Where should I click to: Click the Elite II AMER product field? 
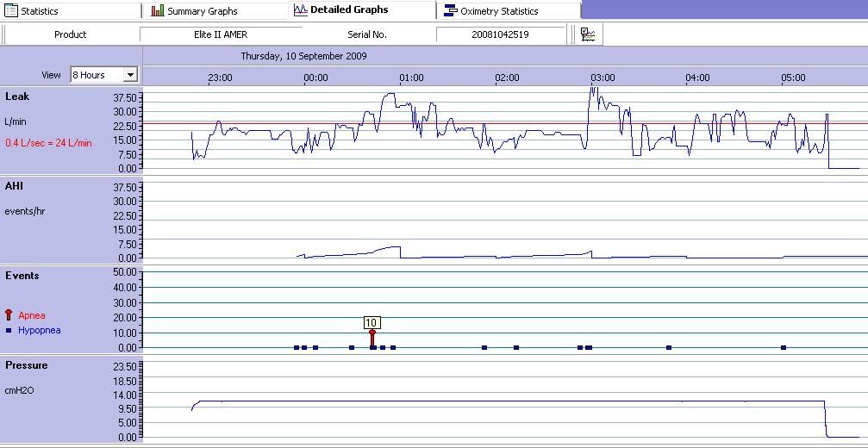point(221,34)
